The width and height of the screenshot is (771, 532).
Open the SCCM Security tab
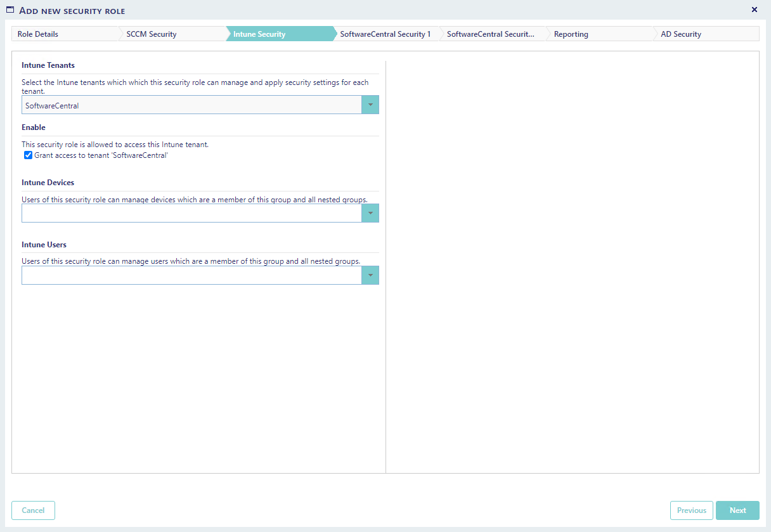152,34
